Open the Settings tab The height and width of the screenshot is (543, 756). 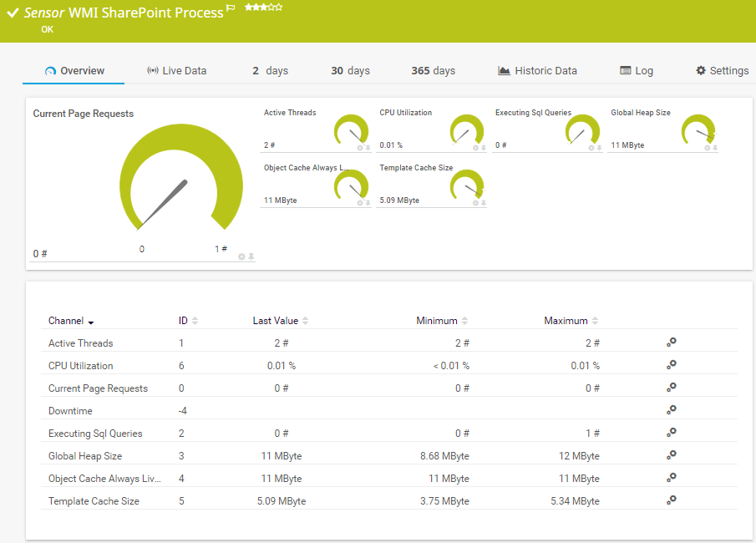(722, 71)
